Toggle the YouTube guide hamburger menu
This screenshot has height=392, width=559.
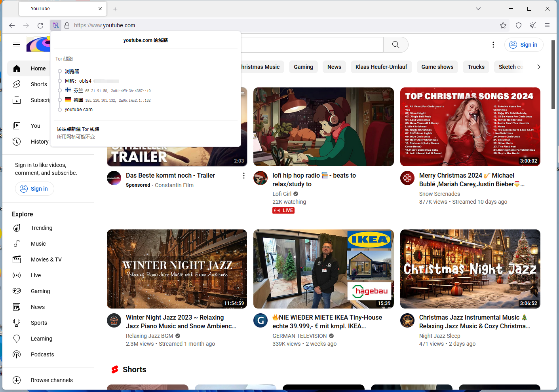click(17, 45)
